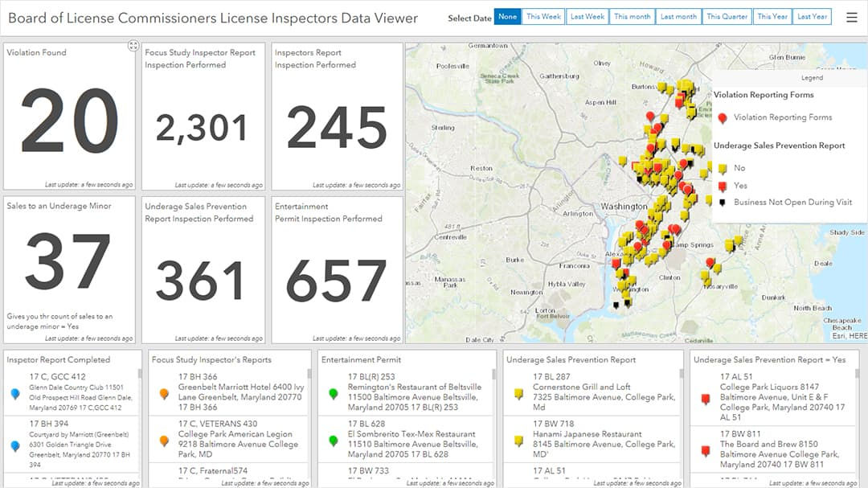Toggle the None date filter
868x488 pixels.
[506, 15]
